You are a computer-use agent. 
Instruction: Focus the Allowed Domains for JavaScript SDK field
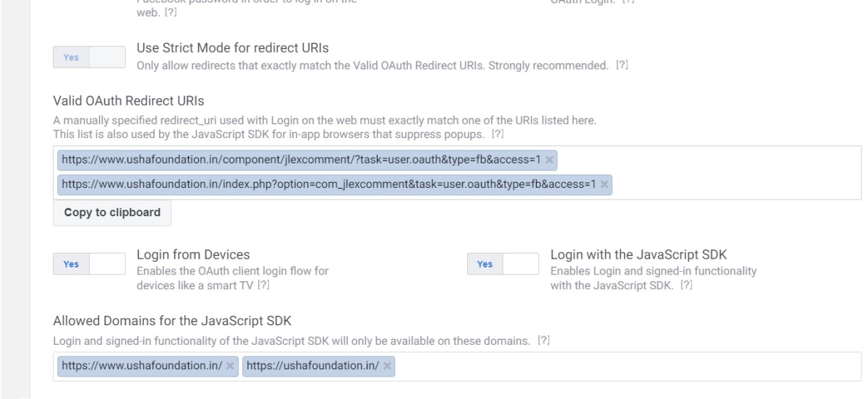615,366
